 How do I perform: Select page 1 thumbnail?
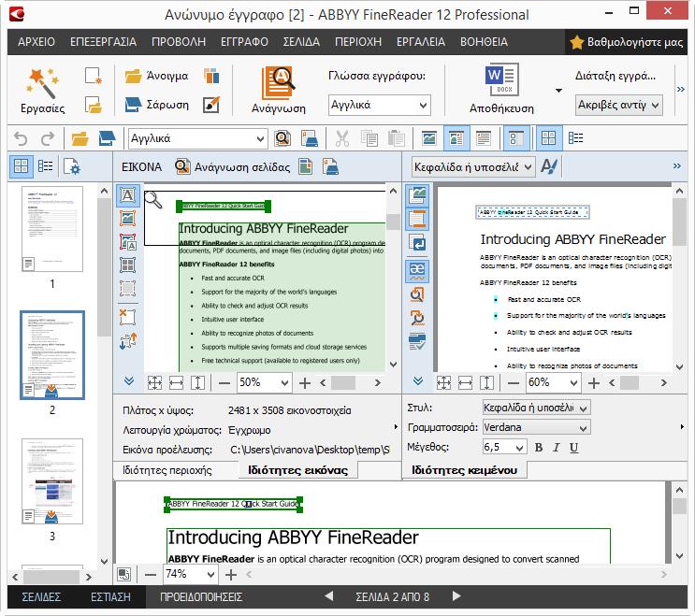(52, 229)
